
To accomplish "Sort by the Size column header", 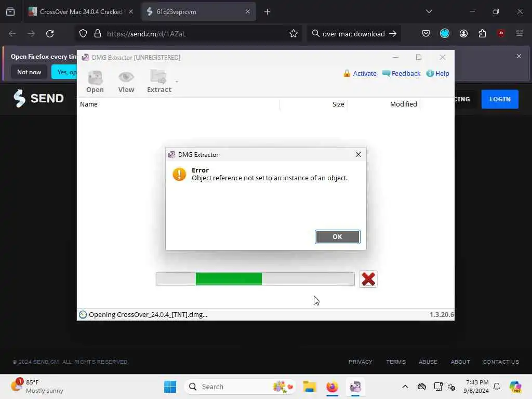I will click(313, 104).
